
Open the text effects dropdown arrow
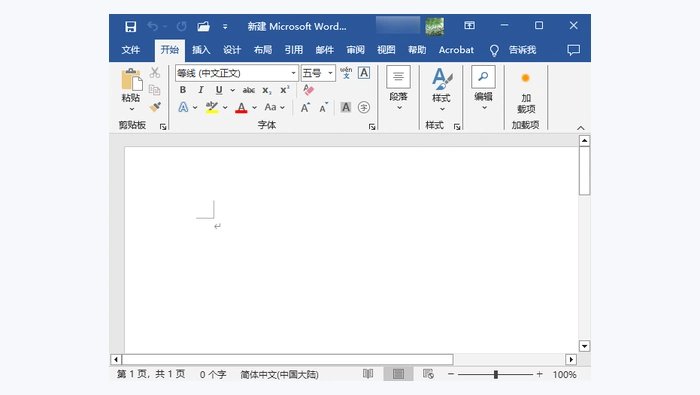pyautogui.click(x=195, y=108)
